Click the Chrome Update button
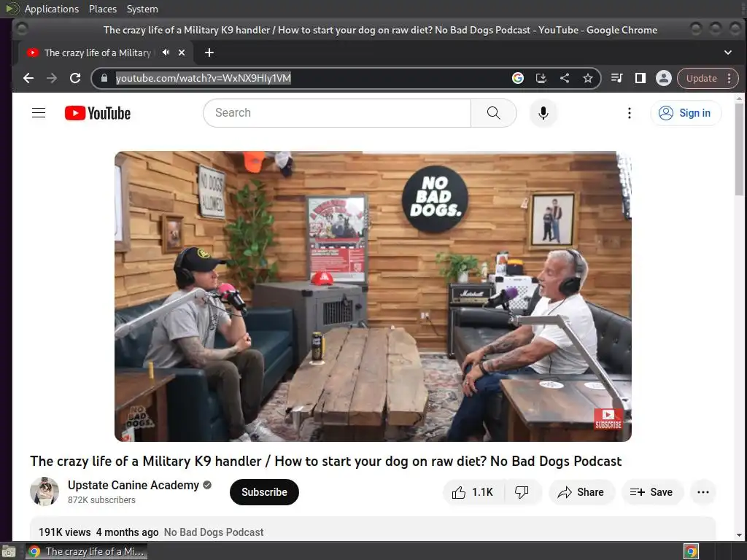The height and width of the screenshot is (560, 747). (701, 78)
